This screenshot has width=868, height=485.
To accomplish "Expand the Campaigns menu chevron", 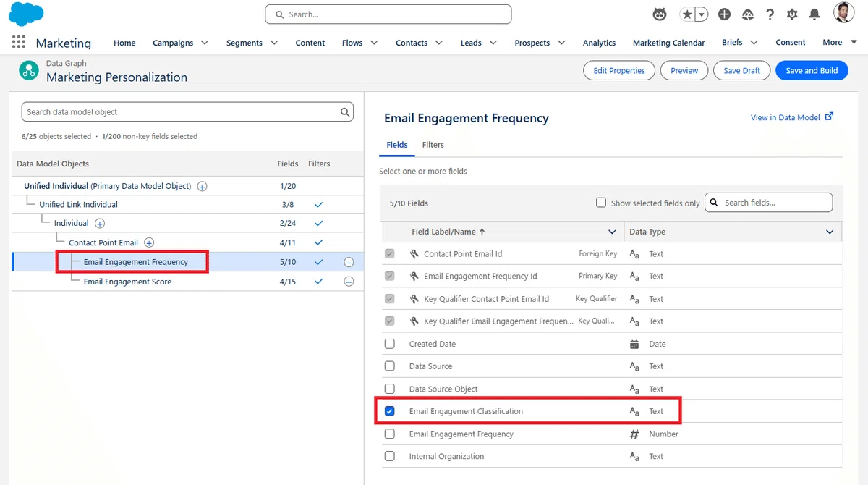I will click(x=205, y=43).
